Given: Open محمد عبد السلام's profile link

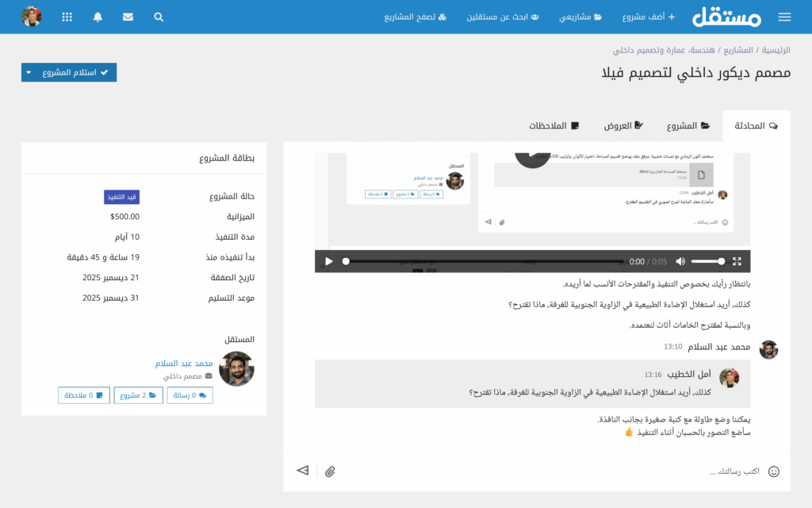Looking at the screenshot, I should [x=184, y=364].
